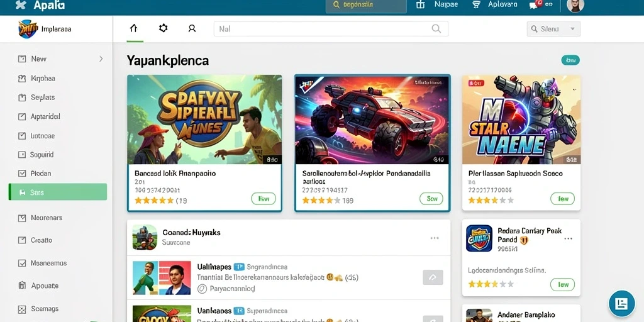The height and width of the screenshot is (322, 644).
Task: Open Goaneds Nuyraks app icon
Action: [x=145, y=237]
